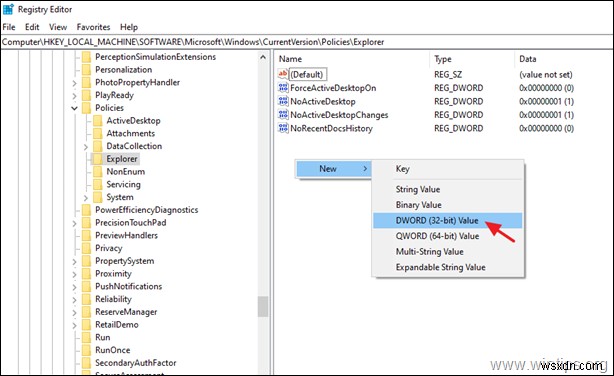Click the PrecisionTouchPad folder icon
This screenshot has height=376, width=614.
pos(87,222)
